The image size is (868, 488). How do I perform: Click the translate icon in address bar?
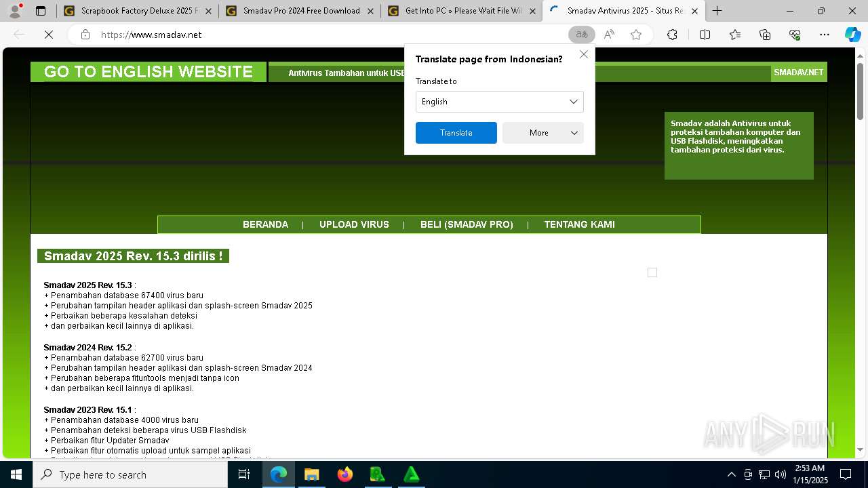coord(581,35)
